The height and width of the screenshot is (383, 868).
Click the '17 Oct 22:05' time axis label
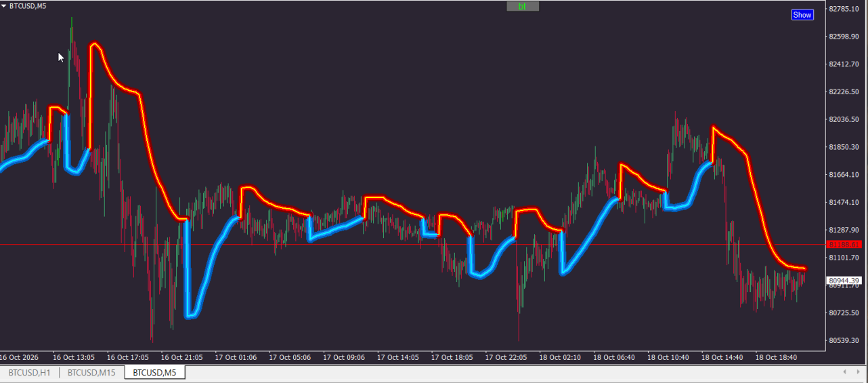[x=506, y=357]
